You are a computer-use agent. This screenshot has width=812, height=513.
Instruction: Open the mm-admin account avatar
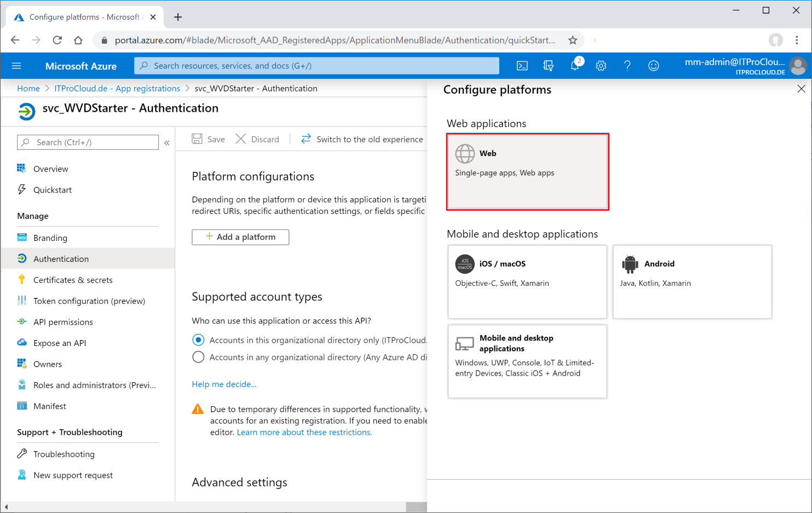[798, 66]
